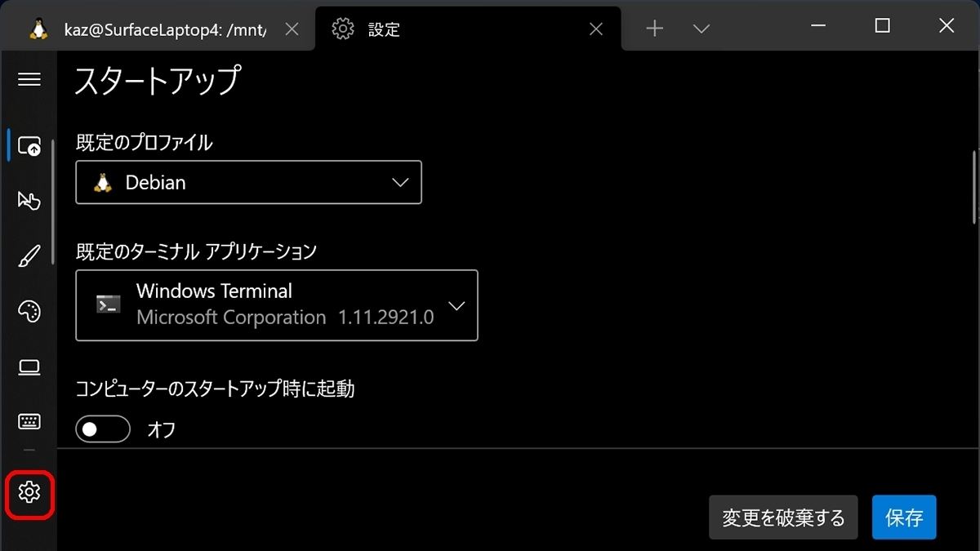Click the 既定のターミナル アプリケーション label
980x551 pixels.
click(x=196, y=251)
